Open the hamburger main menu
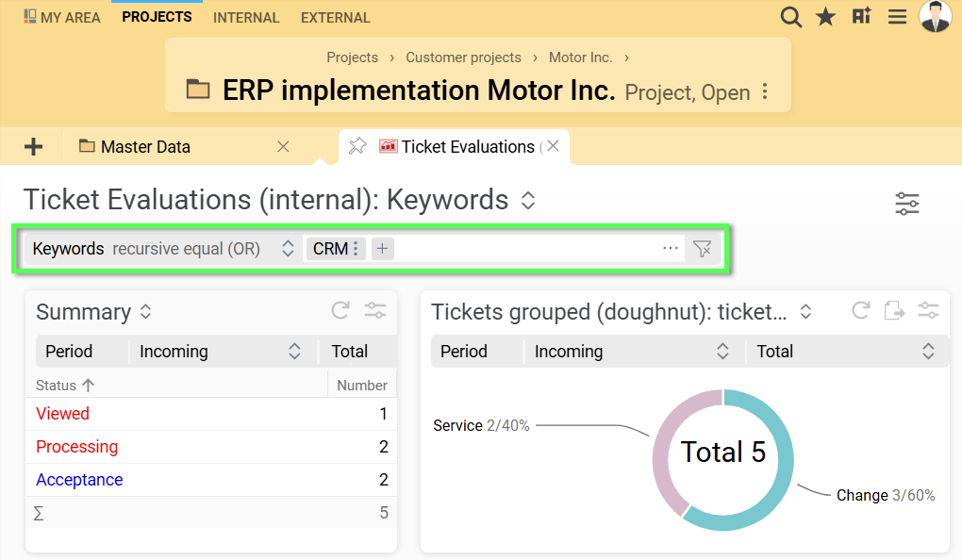This screenshot has height=560, width=962. [x=897, y=17]
